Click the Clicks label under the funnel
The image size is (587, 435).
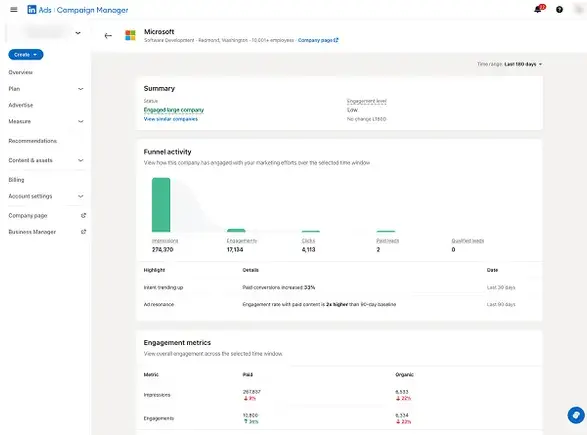(308, 241)
